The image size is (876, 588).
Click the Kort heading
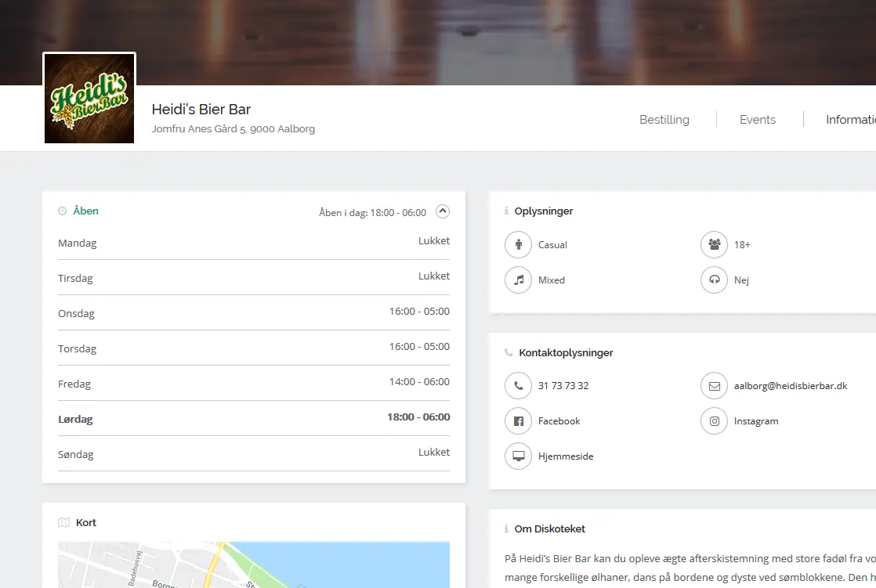[x=86, y=523]
